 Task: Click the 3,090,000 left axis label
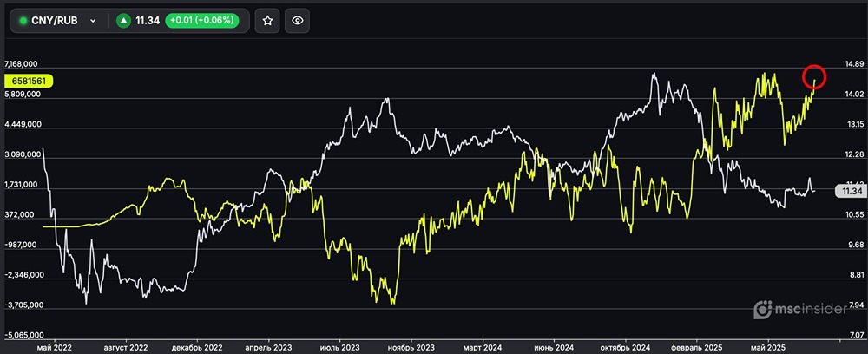click(23, 154)
